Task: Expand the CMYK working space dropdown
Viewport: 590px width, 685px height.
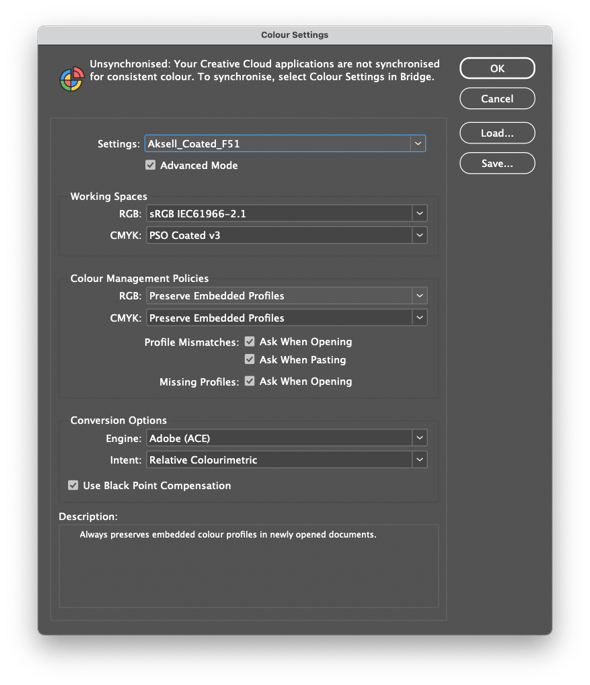Action: (x=420, y=235)
